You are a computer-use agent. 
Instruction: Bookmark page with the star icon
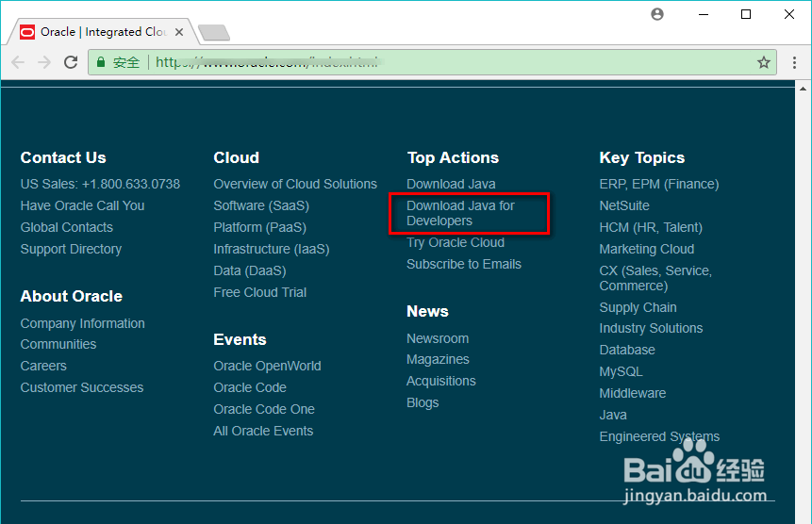tap(764, 62)
